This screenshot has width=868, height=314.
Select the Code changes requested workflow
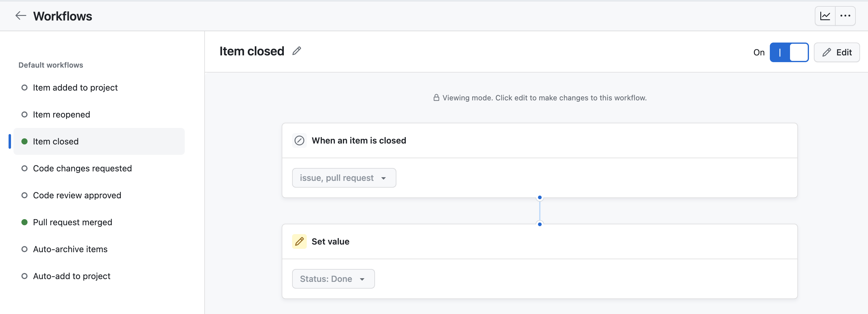(82, 168)
